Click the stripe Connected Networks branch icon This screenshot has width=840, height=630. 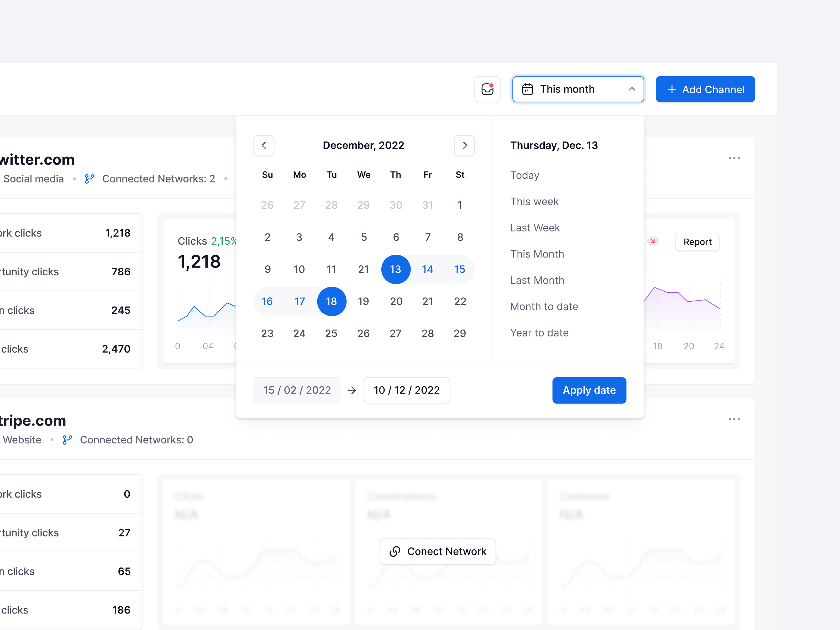67,440
